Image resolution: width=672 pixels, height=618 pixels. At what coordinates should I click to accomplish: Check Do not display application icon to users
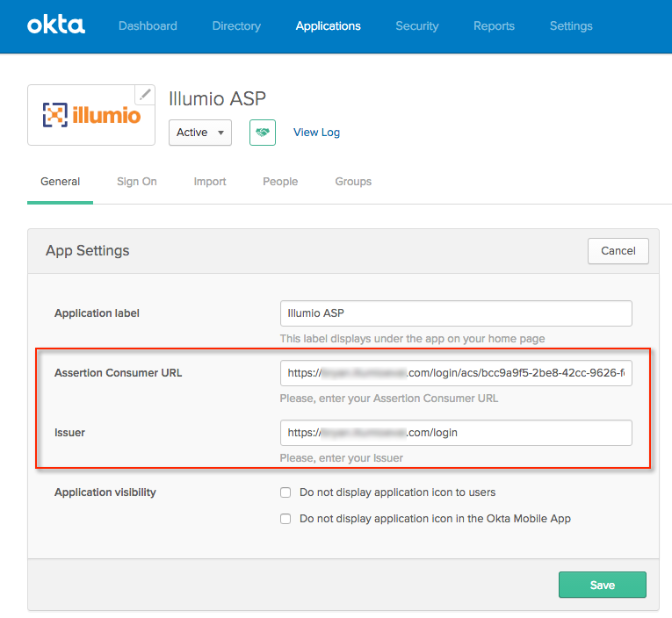pos(285,492)
